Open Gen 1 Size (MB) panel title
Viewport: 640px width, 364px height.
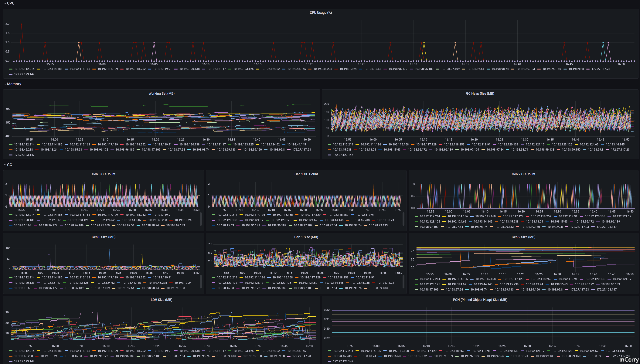click(306, 237)
